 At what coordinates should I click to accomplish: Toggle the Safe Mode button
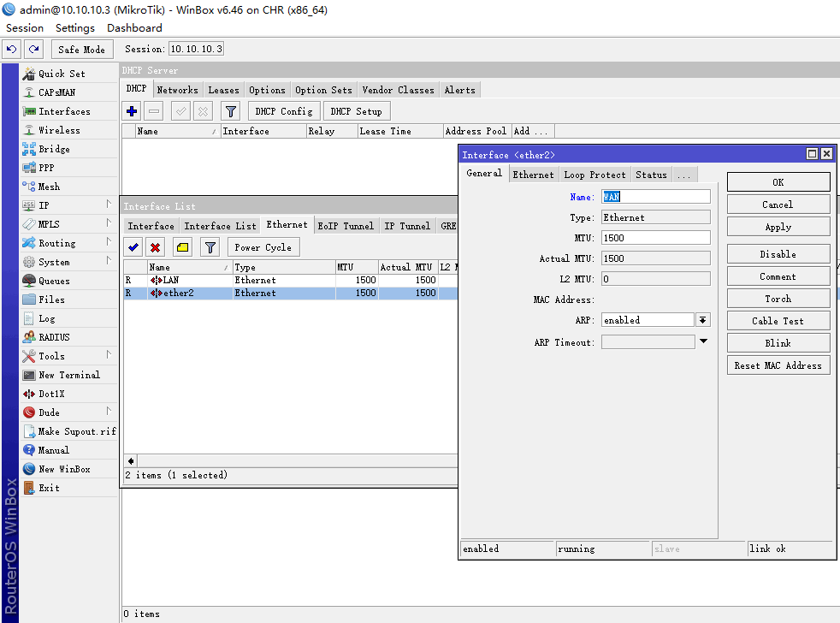[x=82, y=50]
